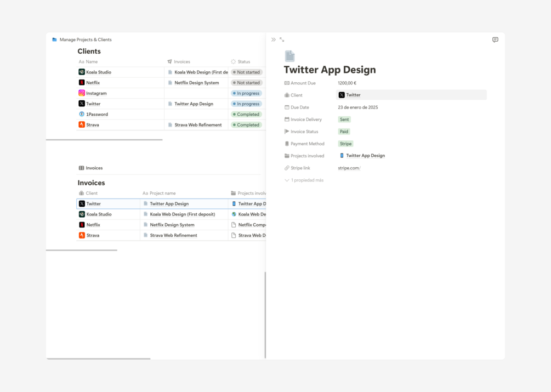The image size is (551, 392).
Task: Click the Clients table horizontal scrollbar
Action: tap(104, 140)
